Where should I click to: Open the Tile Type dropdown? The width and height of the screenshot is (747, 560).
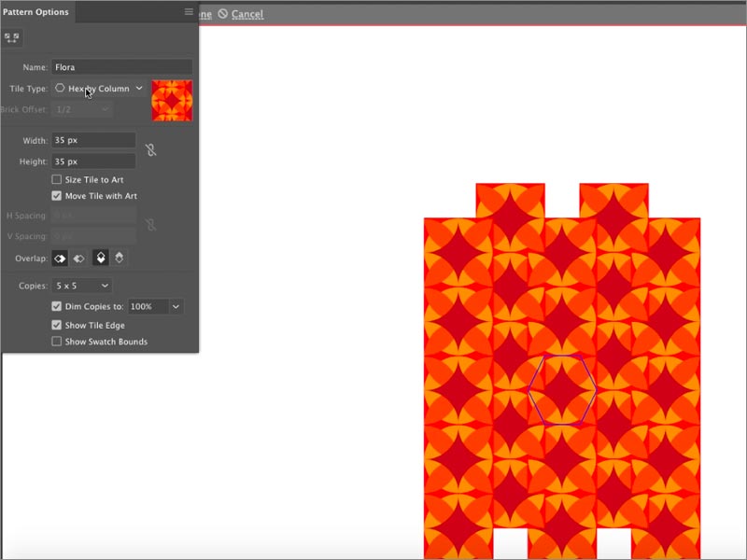pos(99,89)
